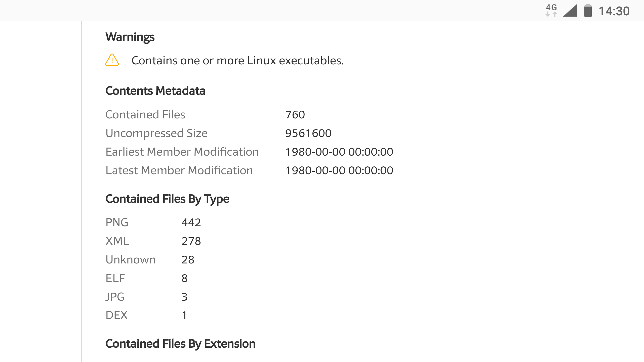The width and height of the screenshot is (644, 362).
Task: Tap the yellow warning triangle icon
Action: (x=112, y=60)
